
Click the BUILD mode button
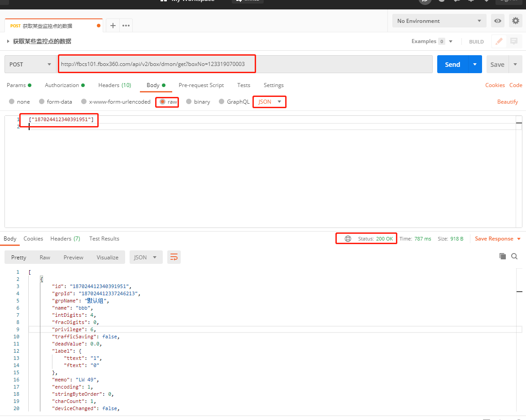[476, 42]
